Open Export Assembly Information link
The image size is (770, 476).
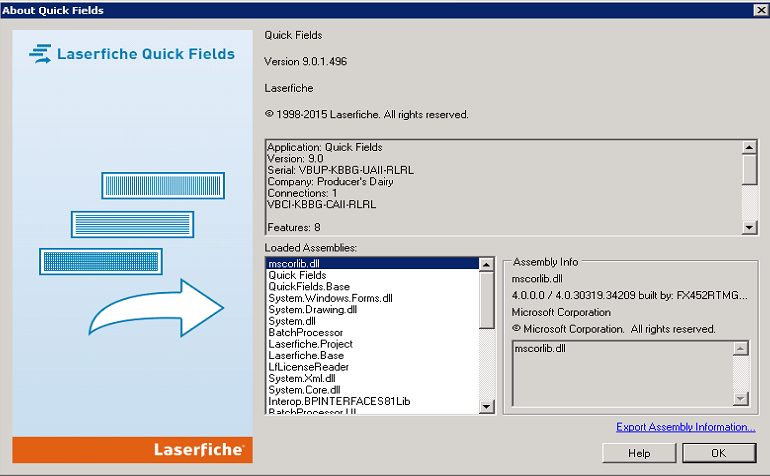[x=686, y=427]
